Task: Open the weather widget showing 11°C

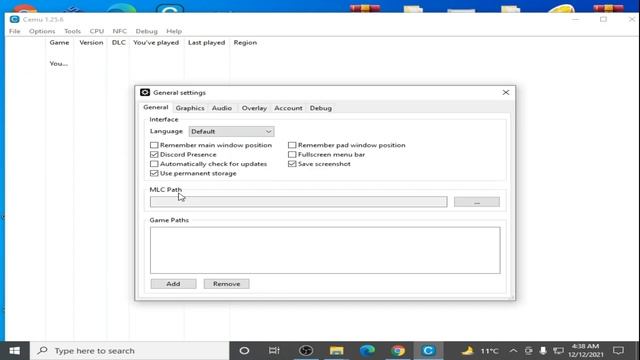Action: pos(480,351)
